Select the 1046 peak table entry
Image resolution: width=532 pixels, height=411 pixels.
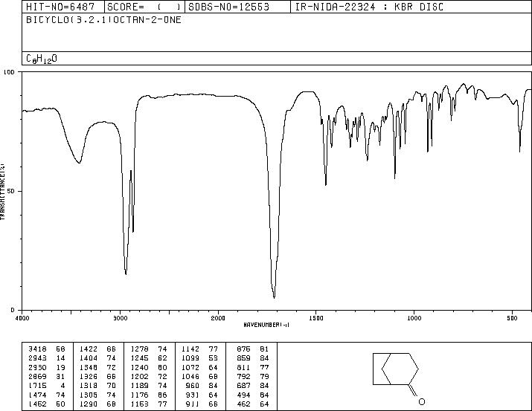199,376
